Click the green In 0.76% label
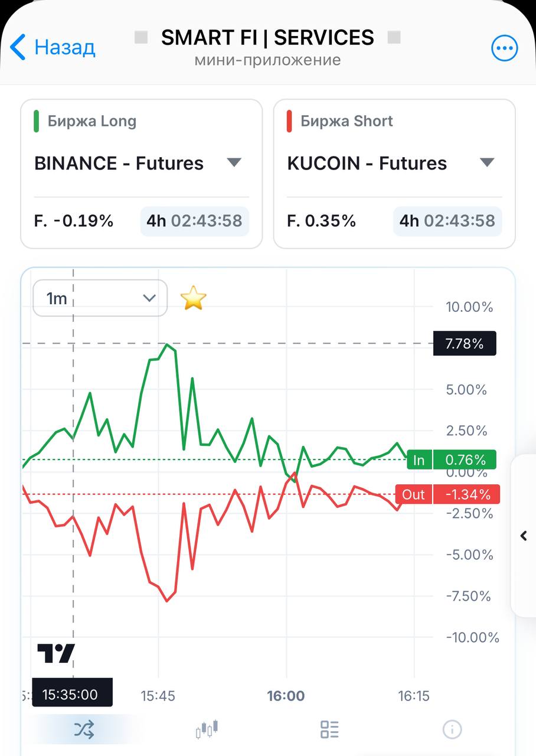This screenshot has height=756, width=536. click(452, 460)
